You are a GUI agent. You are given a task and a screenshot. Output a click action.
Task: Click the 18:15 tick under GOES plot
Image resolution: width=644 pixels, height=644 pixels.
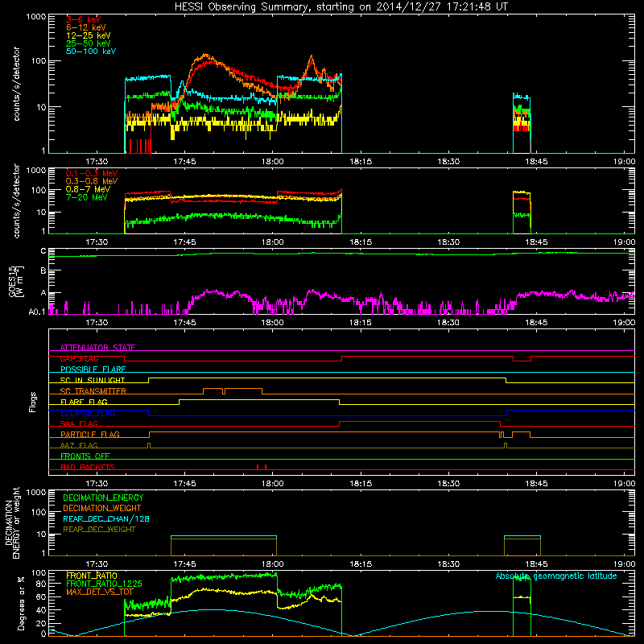361,323
